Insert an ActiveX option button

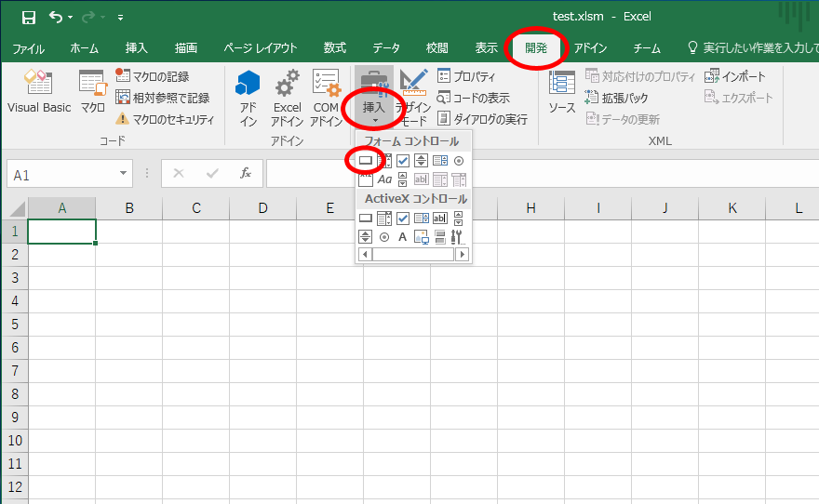(x=383, y=237)
